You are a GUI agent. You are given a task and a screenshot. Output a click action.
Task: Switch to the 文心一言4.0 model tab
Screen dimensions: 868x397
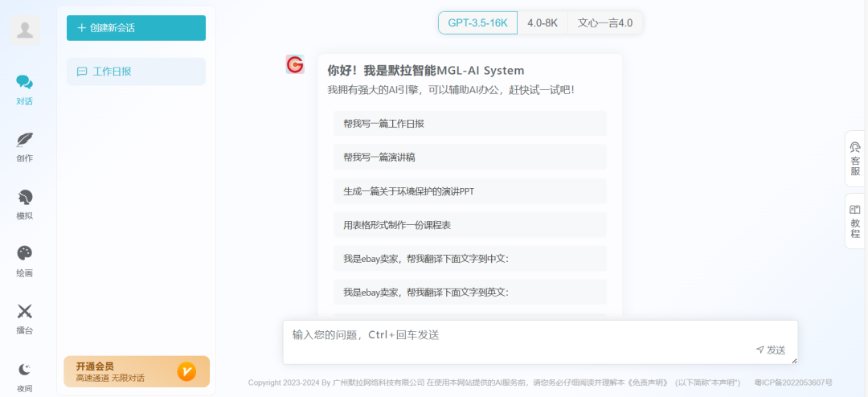pyautogui.click(x=605, y=23)
